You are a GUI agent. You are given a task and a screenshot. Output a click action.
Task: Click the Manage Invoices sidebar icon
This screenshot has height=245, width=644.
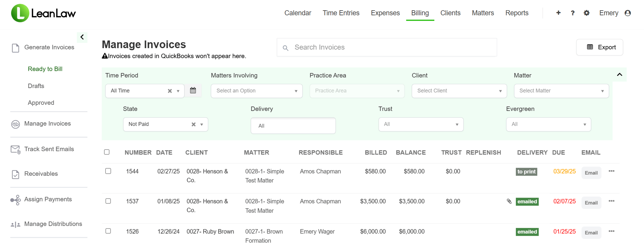coord(15,124)
